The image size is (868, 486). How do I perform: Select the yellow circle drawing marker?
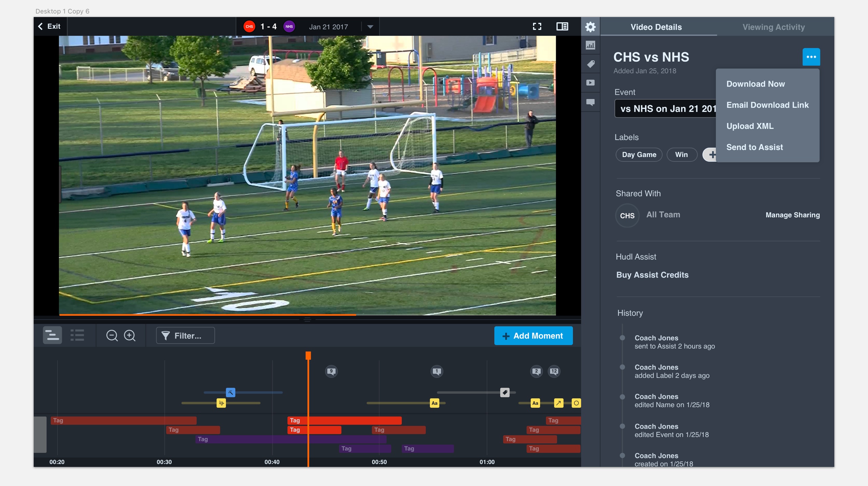[x=576, y=403]
